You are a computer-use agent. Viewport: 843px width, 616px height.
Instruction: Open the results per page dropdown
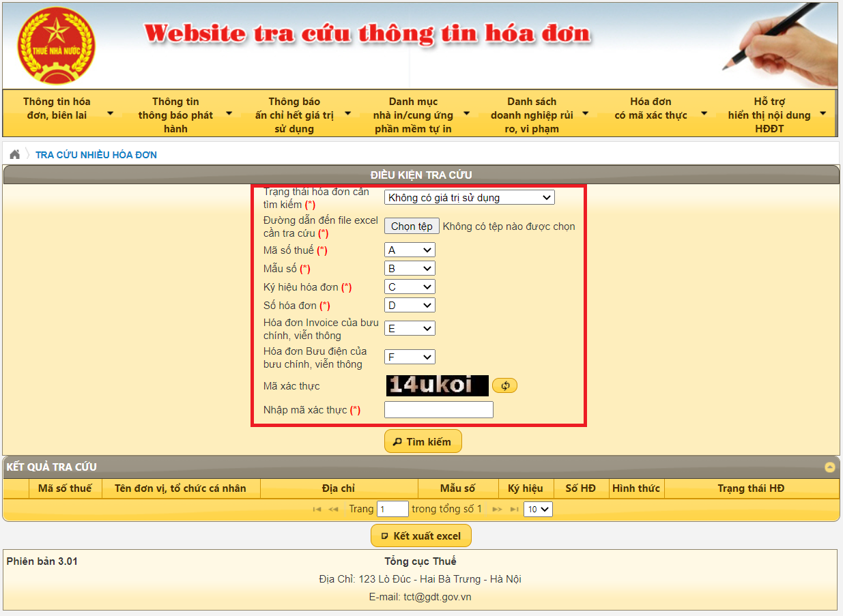click(x=537, y=509)
